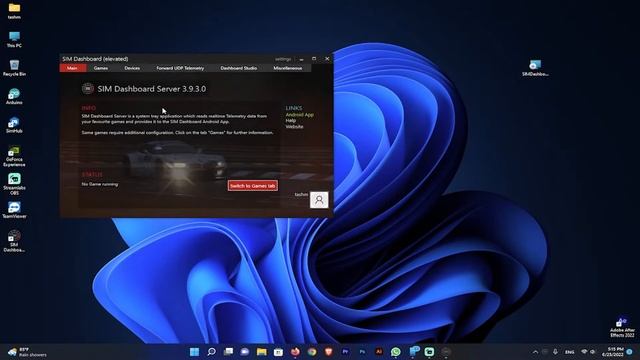Open Task View from the taskbar
The height and width of the screenshot is (360, 640).
click(x=228, y=351)
